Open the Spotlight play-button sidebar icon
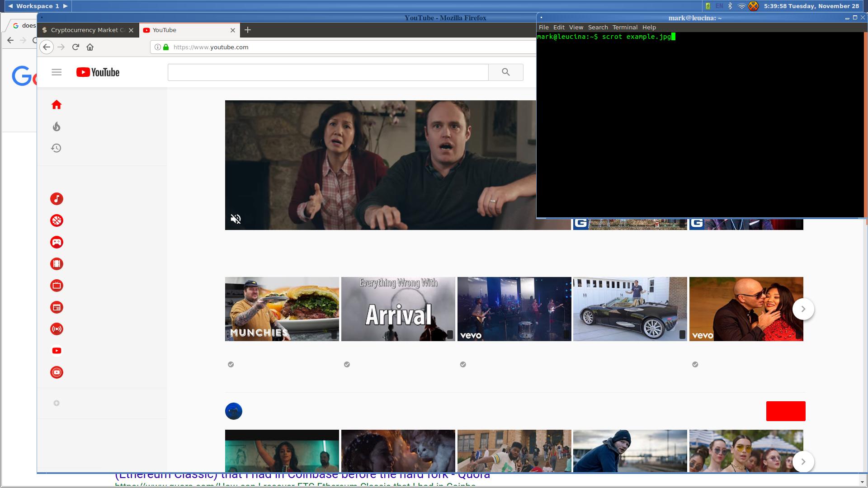 [57, 351]
